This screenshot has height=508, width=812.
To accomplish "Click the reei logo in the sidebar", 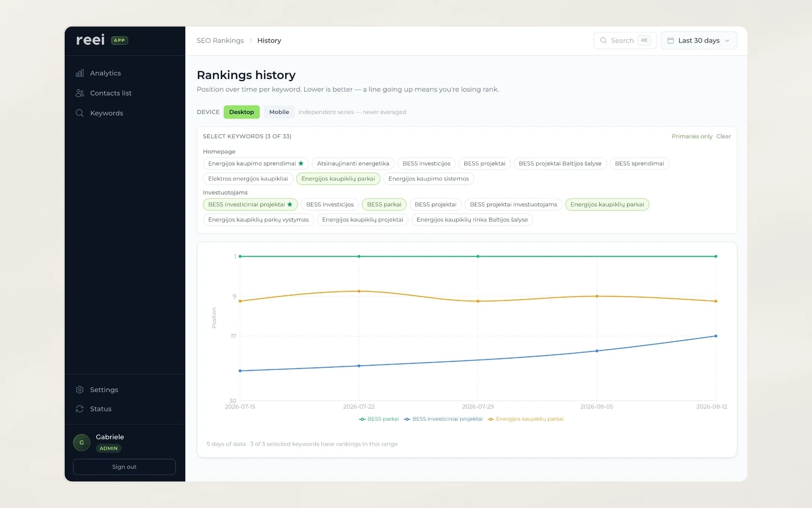I will [91, 40].
